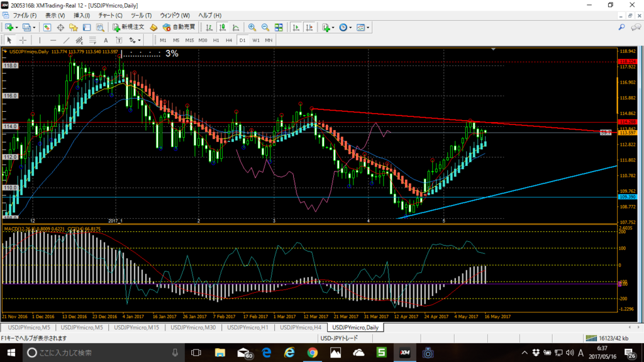Toggle chart shift
644x362 pixels.
[309, 28]
